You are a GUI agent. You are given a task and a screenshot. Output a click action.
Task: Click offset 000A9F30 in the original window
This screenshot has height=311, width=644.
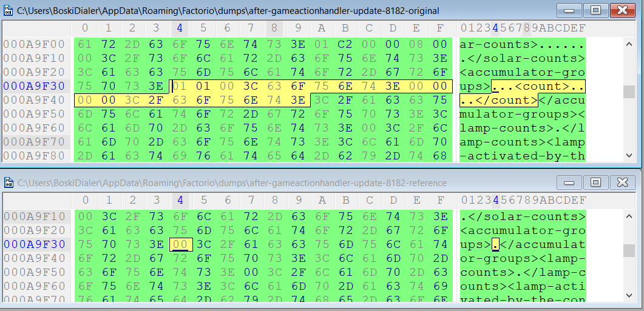pyautogui.click(x=34, y=86)
